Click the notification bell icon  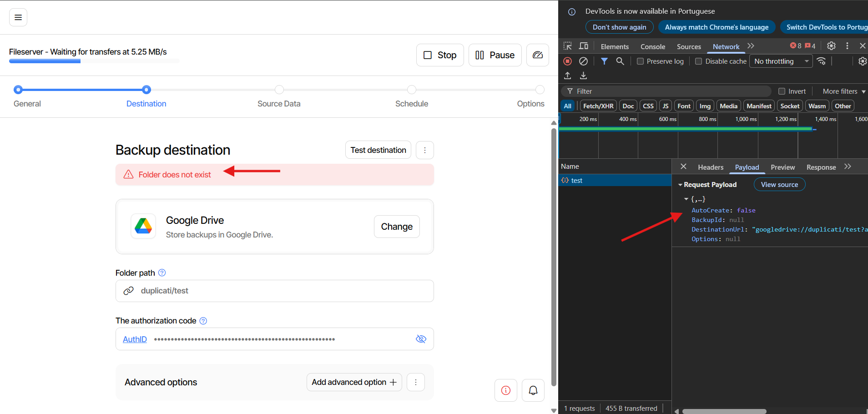533,390
